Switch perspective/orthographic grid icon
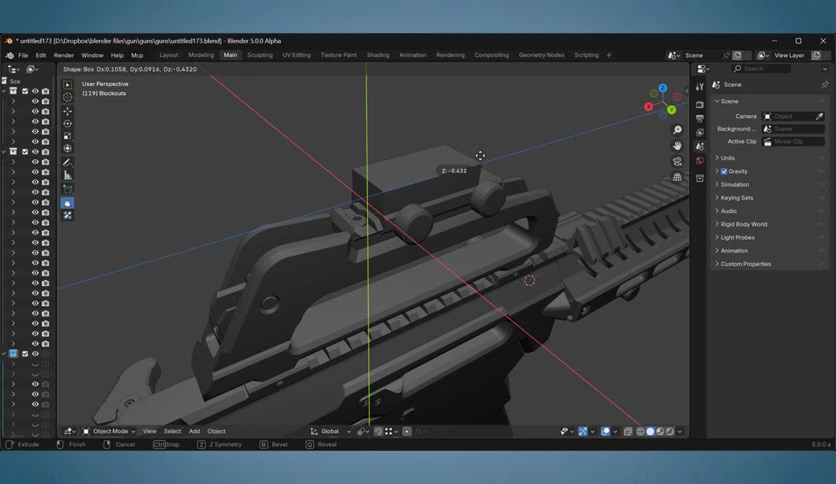Image resolution: width=836 pixels, height=484 pixels. click(677, 177)
